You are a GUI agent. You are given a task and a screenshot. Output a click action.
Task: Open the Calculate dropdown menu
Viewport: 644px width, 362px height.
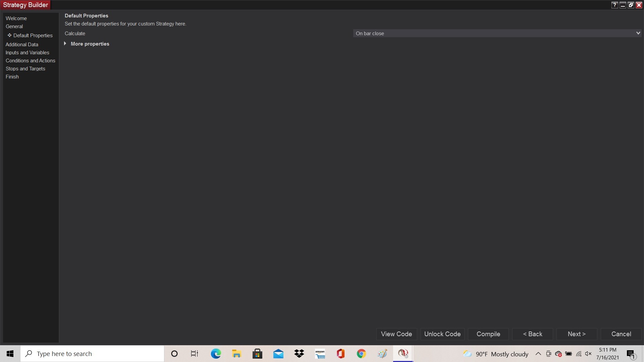click(x=497, y=34)
